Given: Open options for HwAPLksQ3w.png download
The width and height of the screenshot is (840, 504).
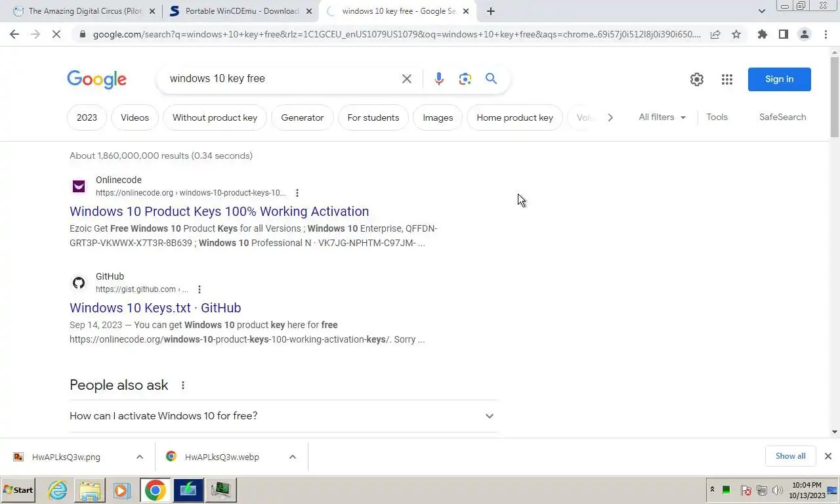Looking at the screenshot, I should (140, 457).
